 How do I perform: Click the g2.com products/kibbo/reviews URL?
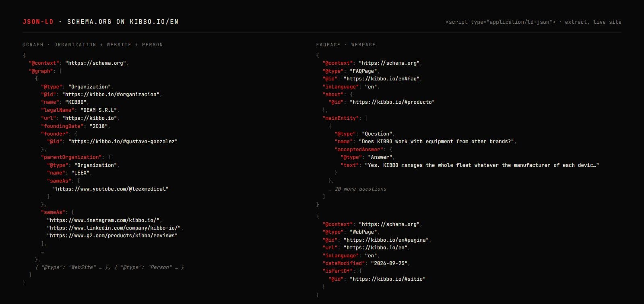(112, 236)
